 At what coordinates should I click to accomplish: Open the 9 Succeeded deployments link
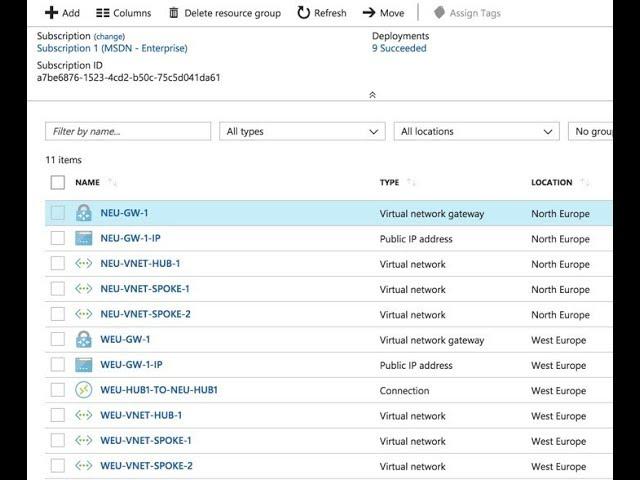[x=399, y=48]
